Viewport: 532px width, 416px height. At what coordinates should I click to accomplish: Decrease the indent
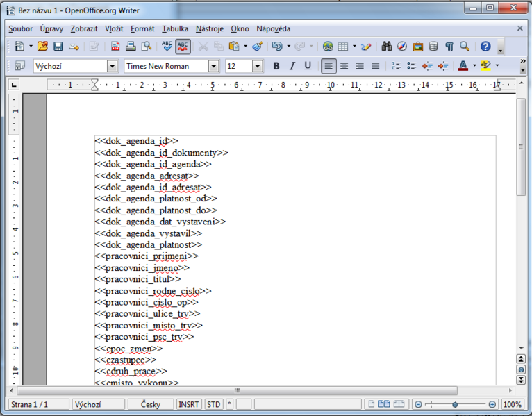[428, 66]
